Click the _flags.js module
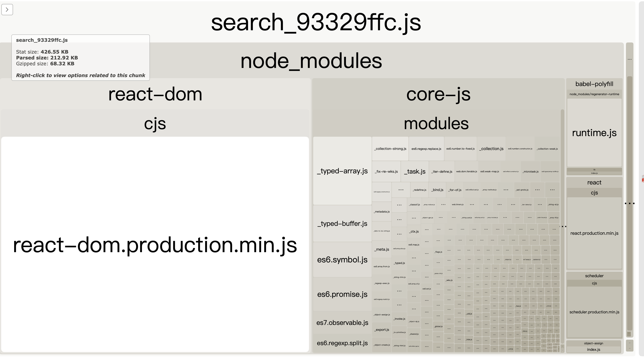This screenshot has width=644, height=358. (x=438, y=252)
